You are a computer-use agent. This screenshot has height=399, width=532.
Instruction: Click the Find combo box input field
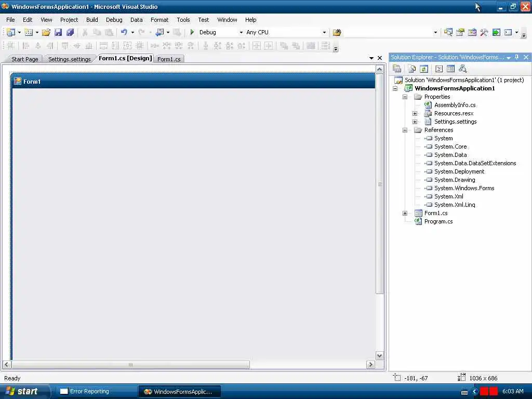(388, 32)
